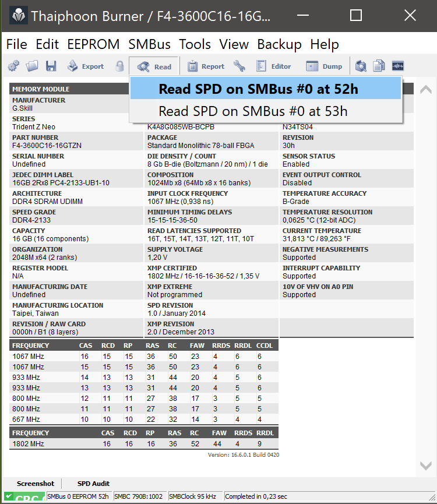The image size is (437, 504).
Task: Click the wrench tools icon
Action: (x=239, y=66)
